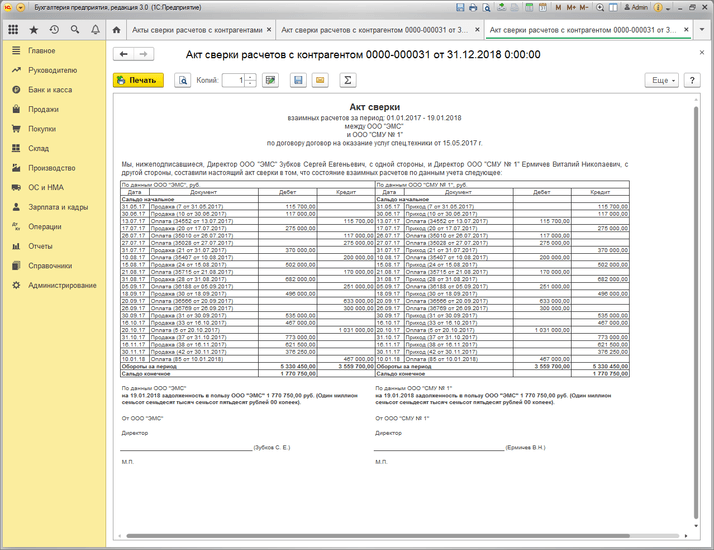Click the edit table icon beside copies

point(270,80)
